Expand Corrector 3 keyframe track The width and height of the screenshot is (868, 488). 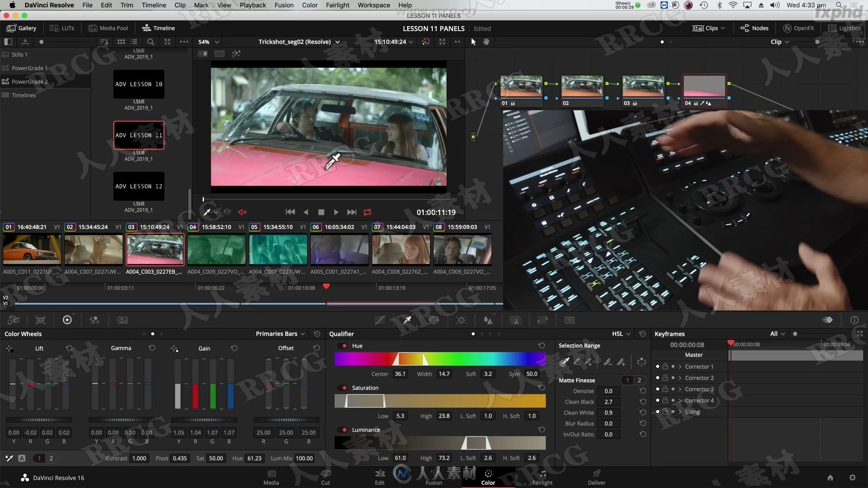pyautogui.click(x=680, y=389)
